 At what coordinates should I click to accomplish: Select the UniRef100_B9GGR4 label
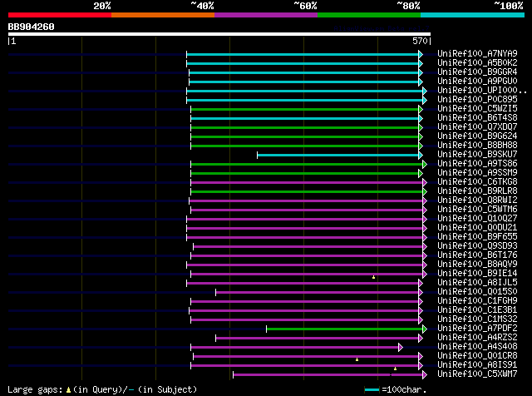(477, 72)
